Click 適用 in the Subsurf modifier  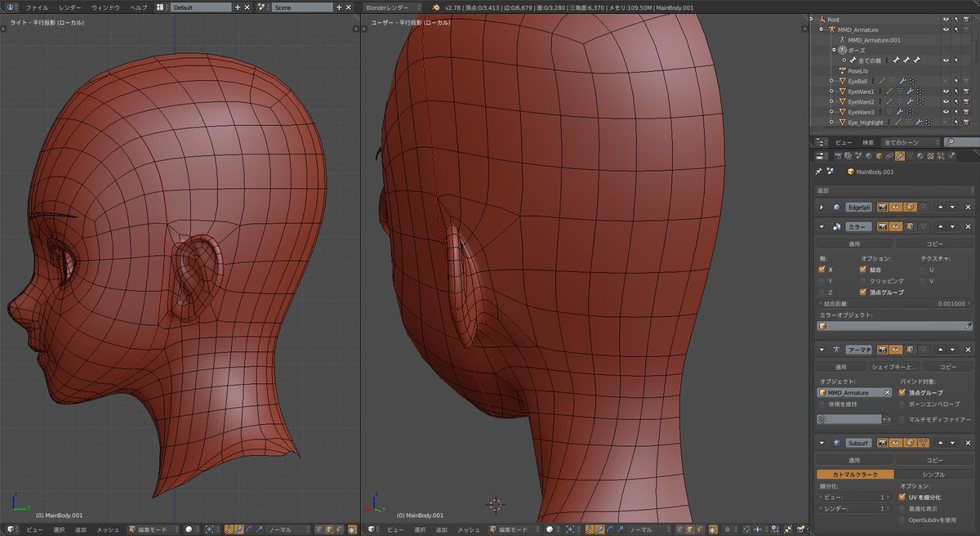pos(854,460)
